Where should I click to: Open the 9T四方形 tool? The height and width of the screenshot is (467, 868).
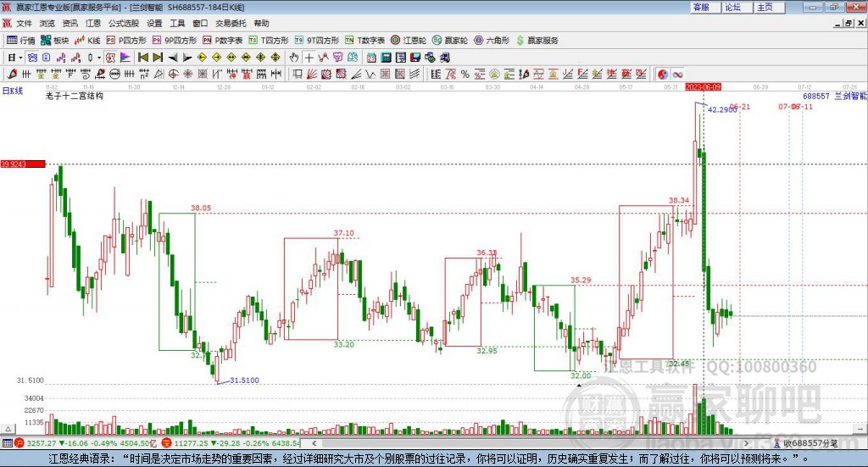point(317,41)
